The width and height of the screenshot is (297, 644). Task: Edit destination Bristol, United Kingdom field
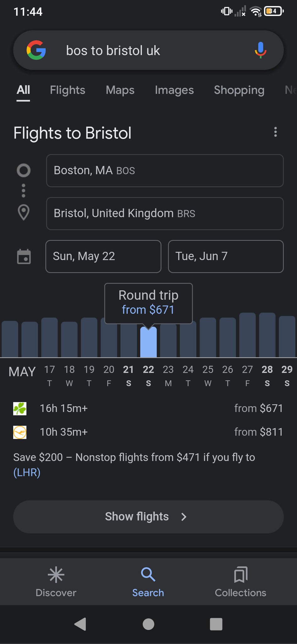(x=165, y=214)
